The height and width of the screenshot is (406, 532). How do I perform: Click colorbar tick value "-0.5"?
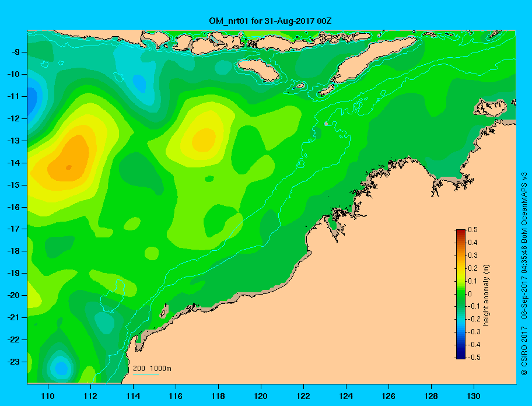pos(474,358)
